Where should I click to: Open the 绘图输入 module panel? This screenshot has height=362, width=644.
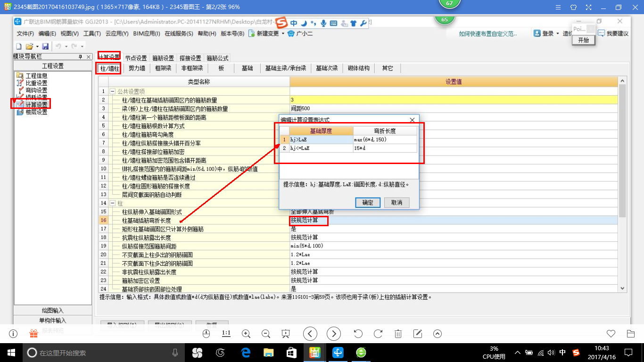[53, 311]
